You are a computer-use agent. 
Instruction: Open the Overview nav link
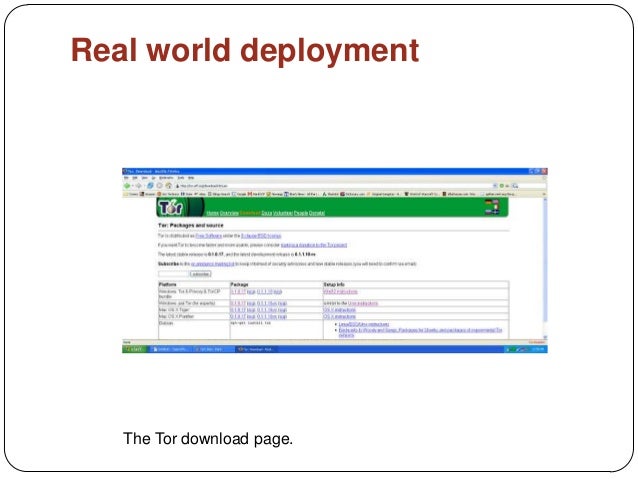(229, 213)
